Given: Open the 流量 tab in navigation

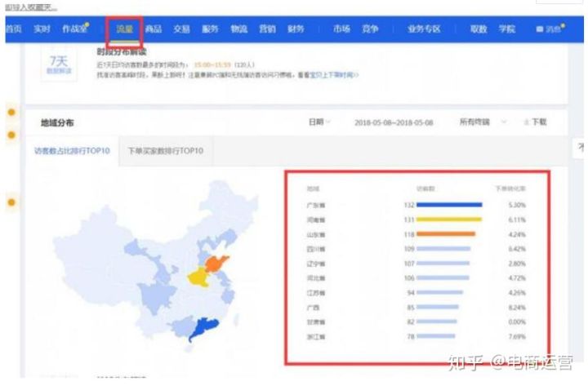Looking at the screenshot, I should (124, 29).
